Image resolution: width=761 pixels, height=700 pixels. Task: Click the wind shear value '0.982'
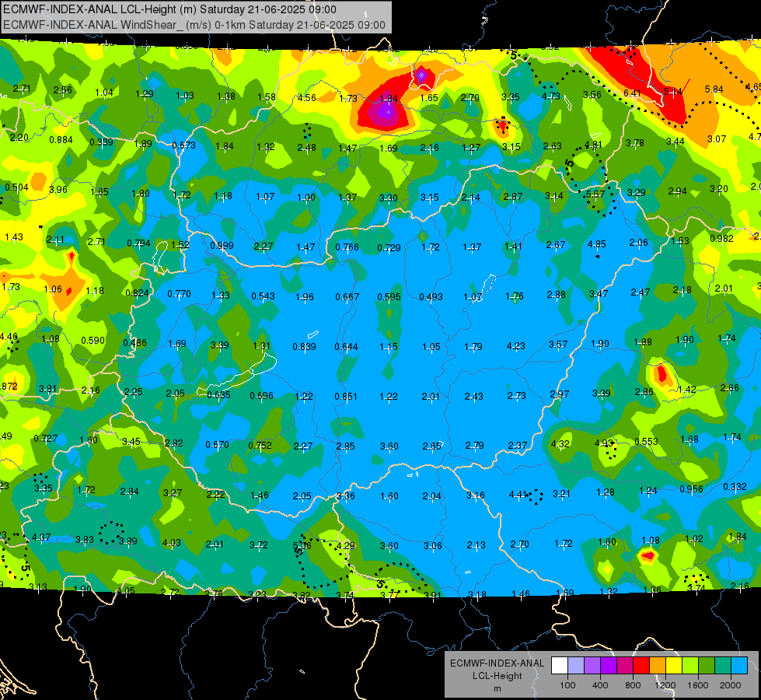click(721, 238)
